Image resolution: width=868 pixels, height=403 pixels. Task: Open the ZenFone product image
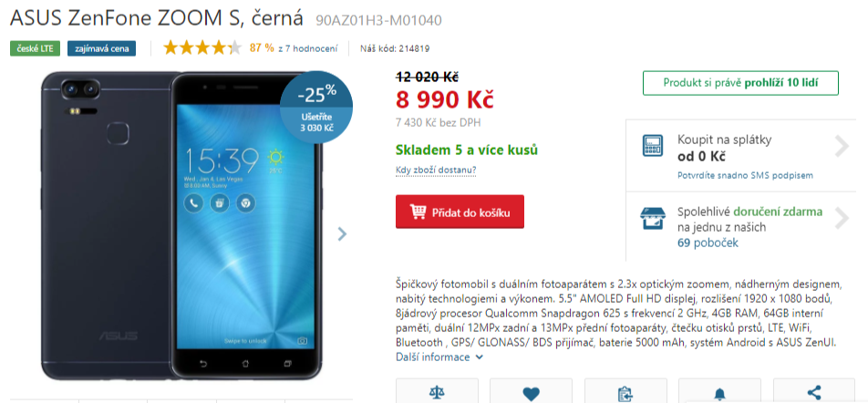click(182, 224)
